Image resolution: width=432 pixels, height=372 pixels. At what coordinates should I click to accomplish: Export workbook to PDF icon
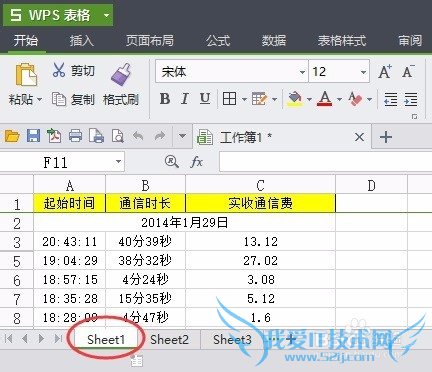[54, 136]
